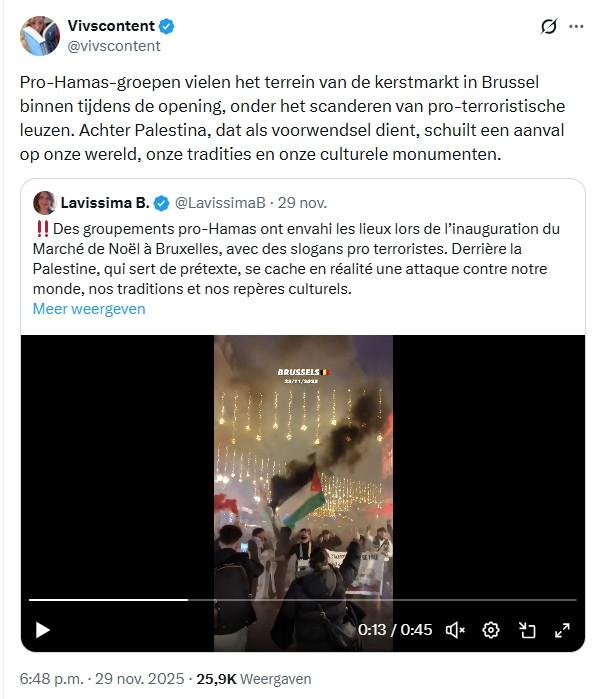Toggle picture-in-picture mode for video
601x699 pixels.
pyautogui.click(x=527, y=630)
